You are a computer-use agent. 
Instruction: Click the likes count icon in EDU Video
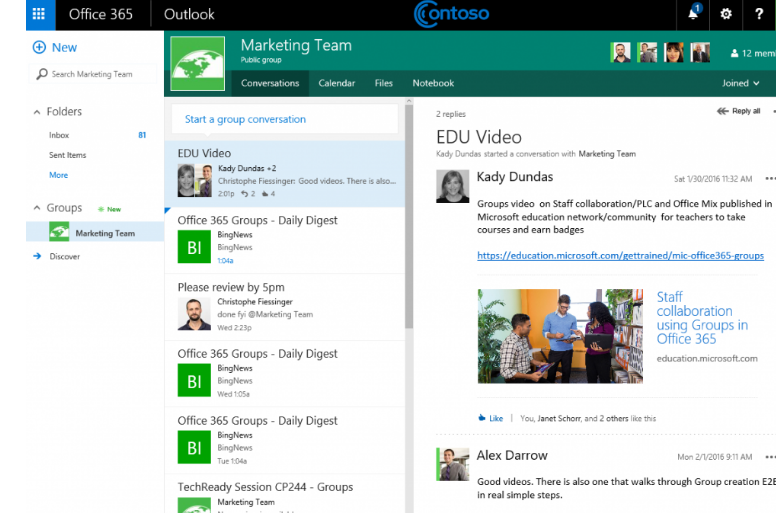click(265, 193)
